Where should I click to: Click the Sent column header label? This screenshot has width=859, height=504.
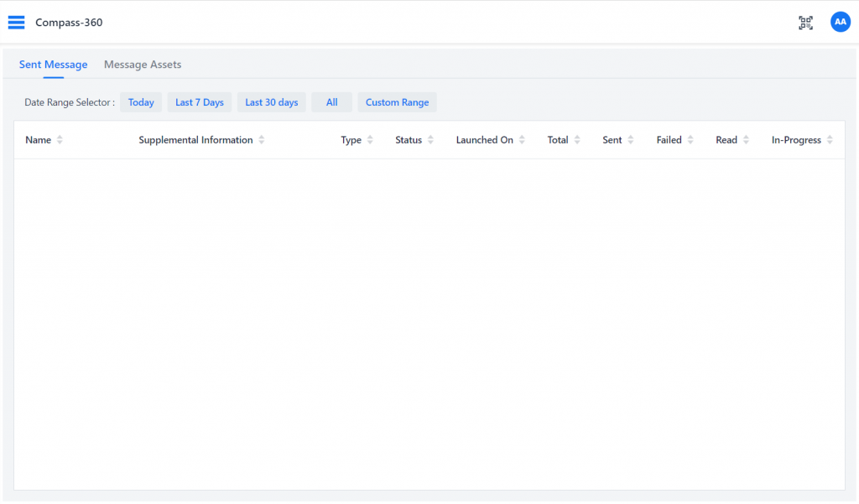pos(612,140)
